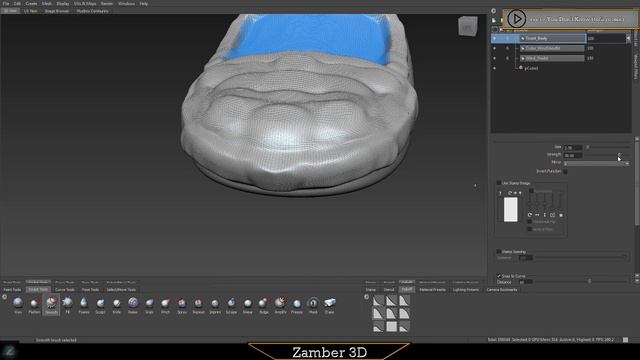This screenshot has height=360, width=640.
Task: Open layers panel options circle icon
Action: 493,11
